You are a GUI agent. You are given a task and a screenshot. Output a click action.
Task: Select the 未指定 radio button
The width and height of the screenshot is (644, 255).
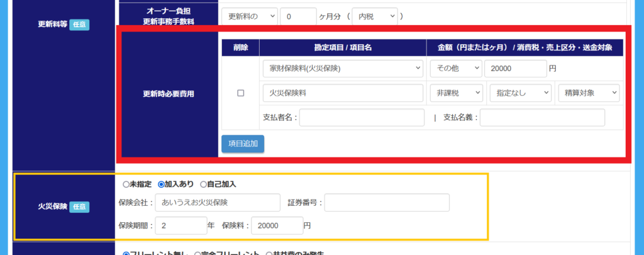pos(126,184)
